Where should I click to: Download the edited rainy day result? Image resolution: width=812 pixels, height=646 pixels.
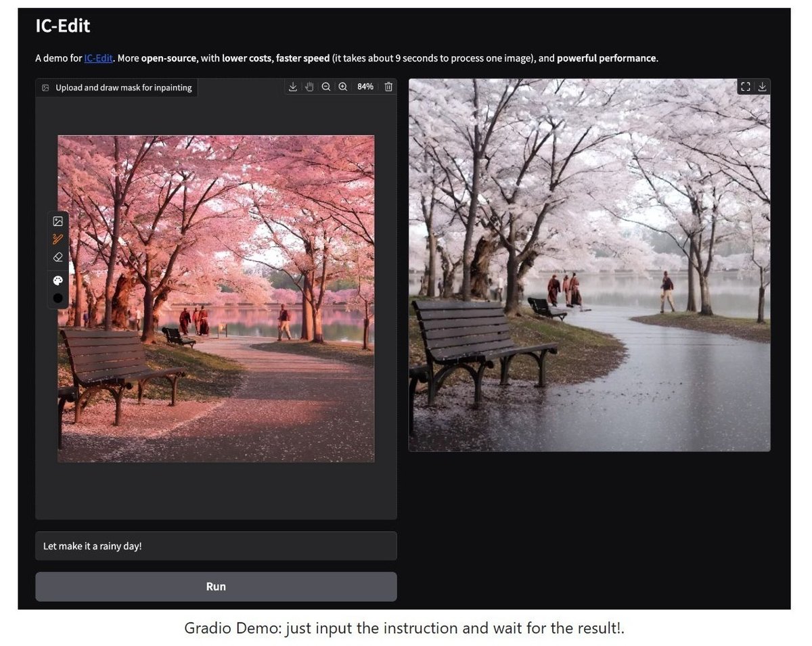[x=763, y=87]
